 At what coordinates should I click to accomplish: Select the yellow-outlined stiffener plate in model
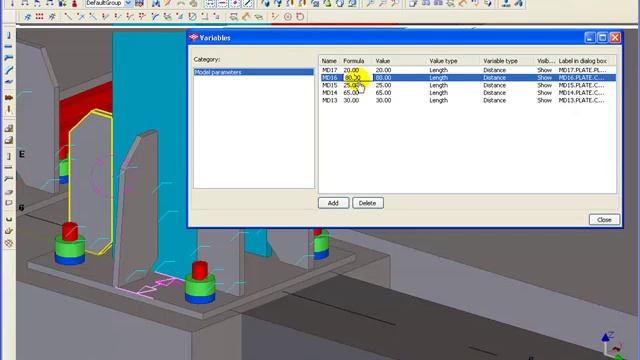[x=90, y=182]
